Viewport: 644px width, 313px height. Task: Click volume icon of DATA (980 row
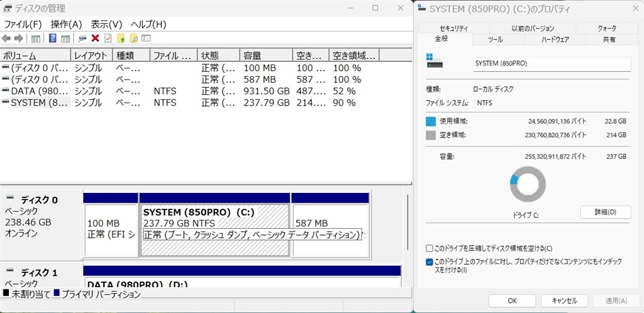5,91
